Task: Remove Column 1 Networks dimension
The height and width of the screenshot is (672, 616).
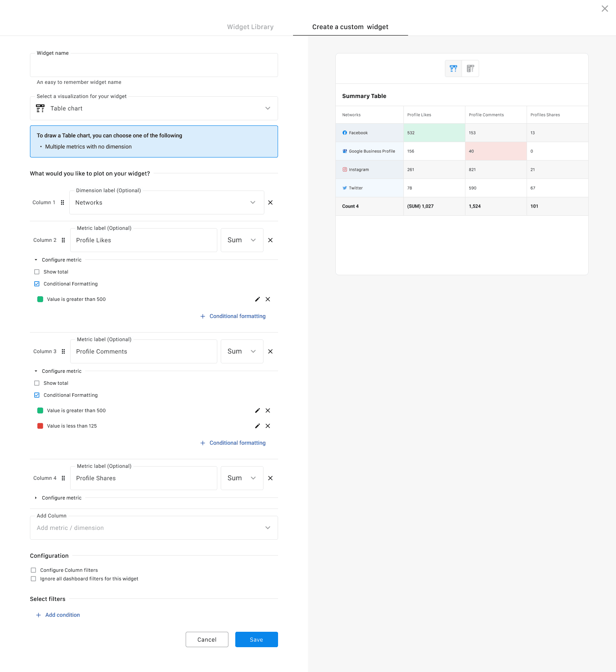Action: coord(270,202)
